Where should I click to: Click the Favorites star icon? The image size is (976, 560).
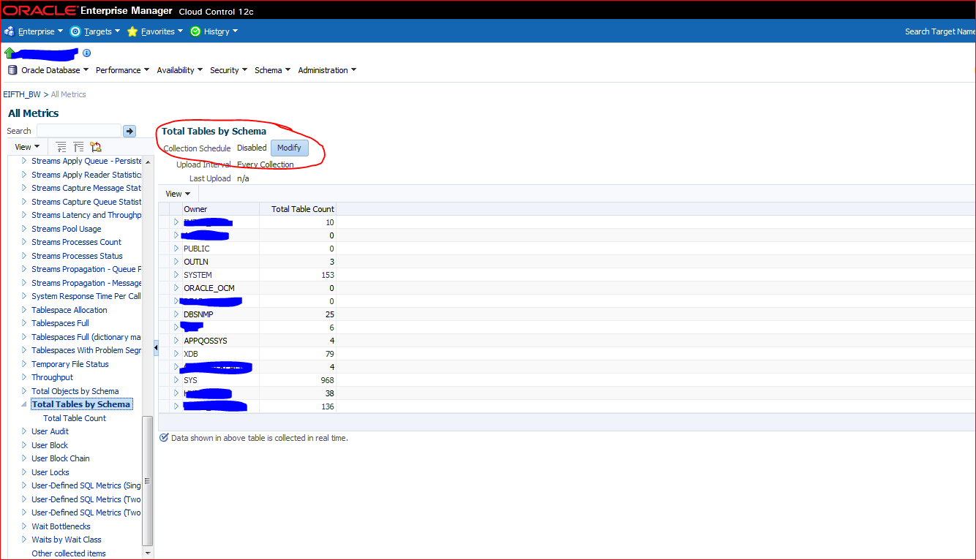(x=132, y=31)
